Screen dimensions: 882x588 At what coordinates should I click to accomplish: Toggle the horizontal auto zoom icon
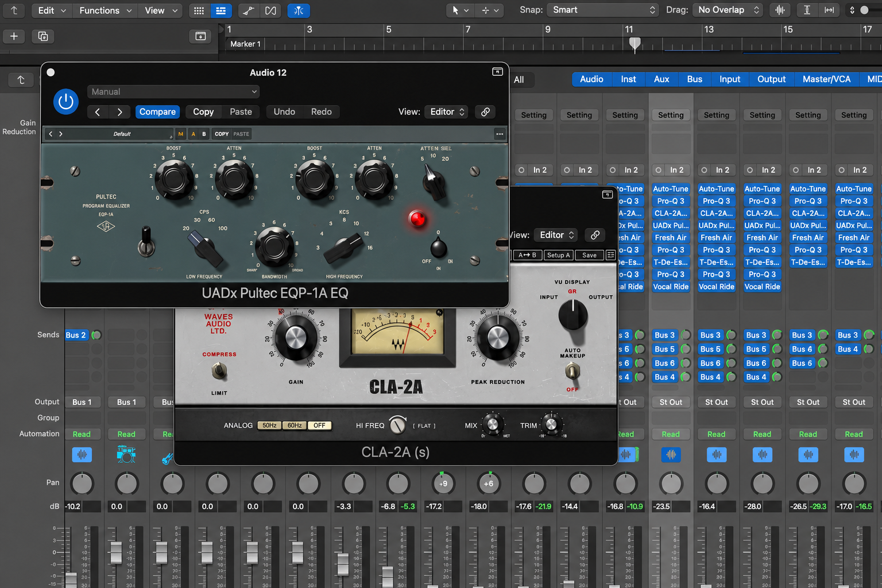point(829,10)
